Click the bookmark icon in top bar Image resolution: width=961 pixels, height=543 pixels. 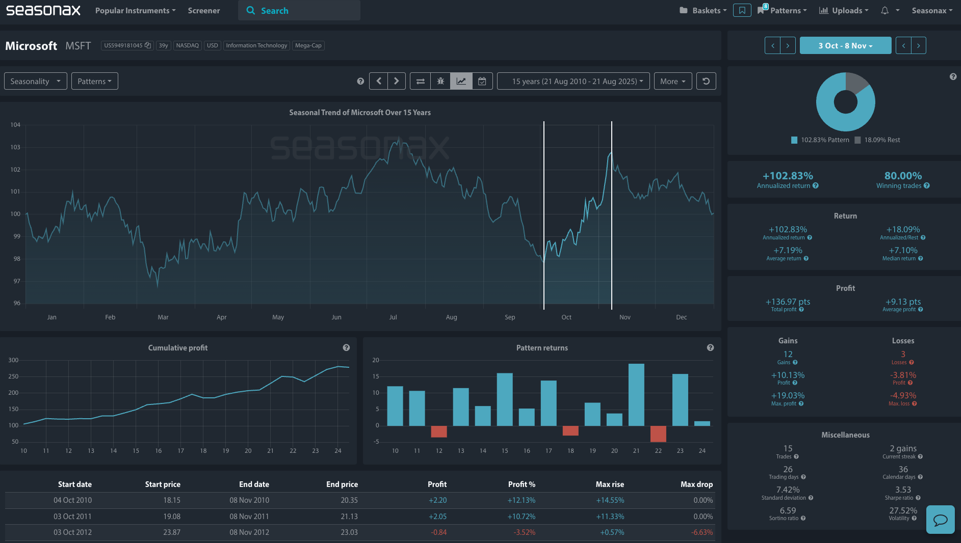(x=742, y=10)
